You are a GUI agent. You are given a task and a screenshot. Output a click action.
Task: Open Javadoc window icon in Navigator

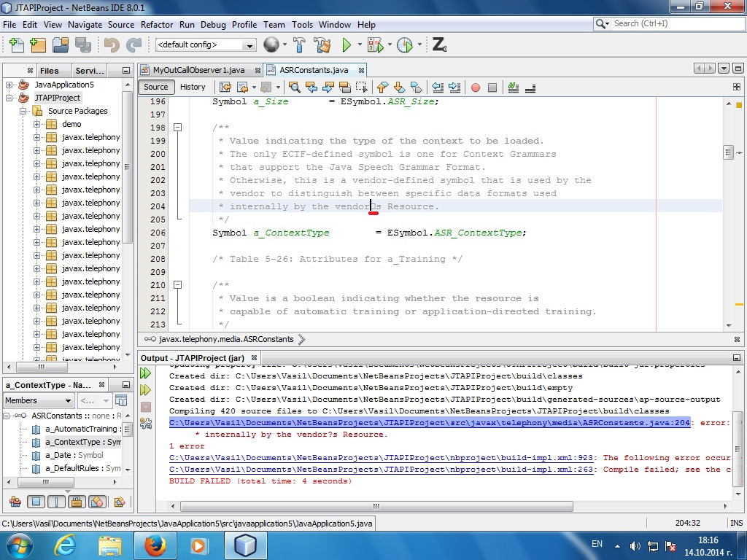122,400
